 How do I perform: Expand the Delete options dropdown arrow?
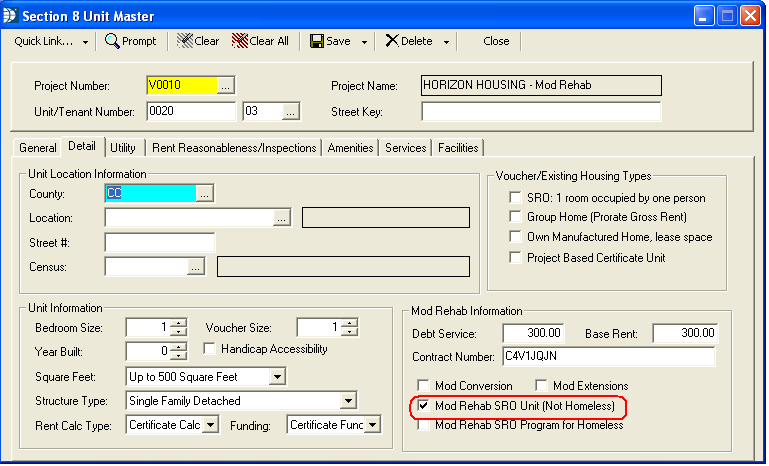click(x=446, y=42)
